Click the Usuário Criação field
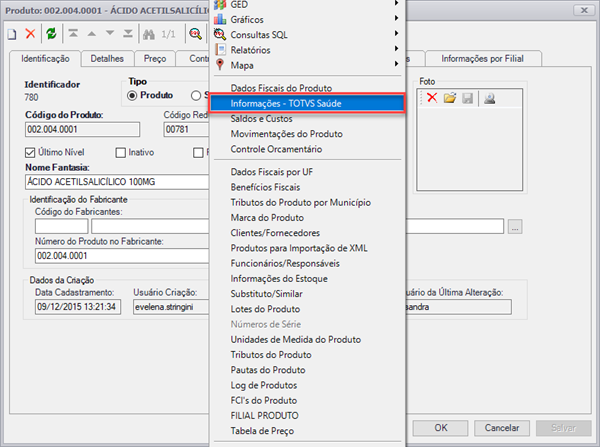This screenshot has width=600, height=447. [x=171, y=307]
